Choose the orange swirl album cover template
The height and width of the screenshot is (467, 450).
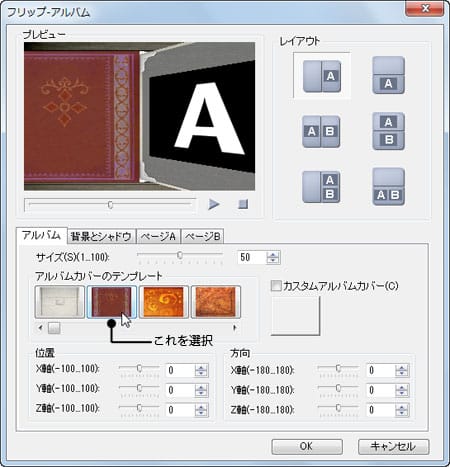(x=164, y=302)
